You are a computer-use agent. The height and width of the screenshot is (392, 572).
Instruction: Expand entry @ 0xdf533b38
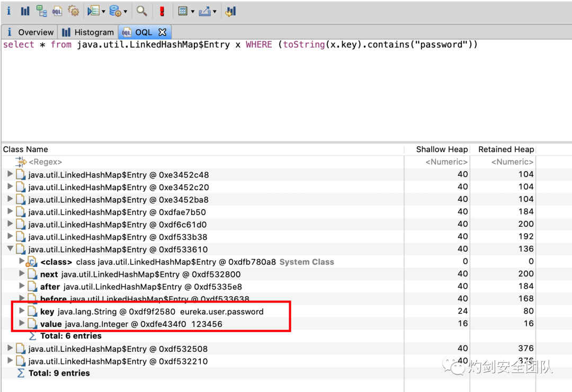pyautogui.click(x=10, y=236)
